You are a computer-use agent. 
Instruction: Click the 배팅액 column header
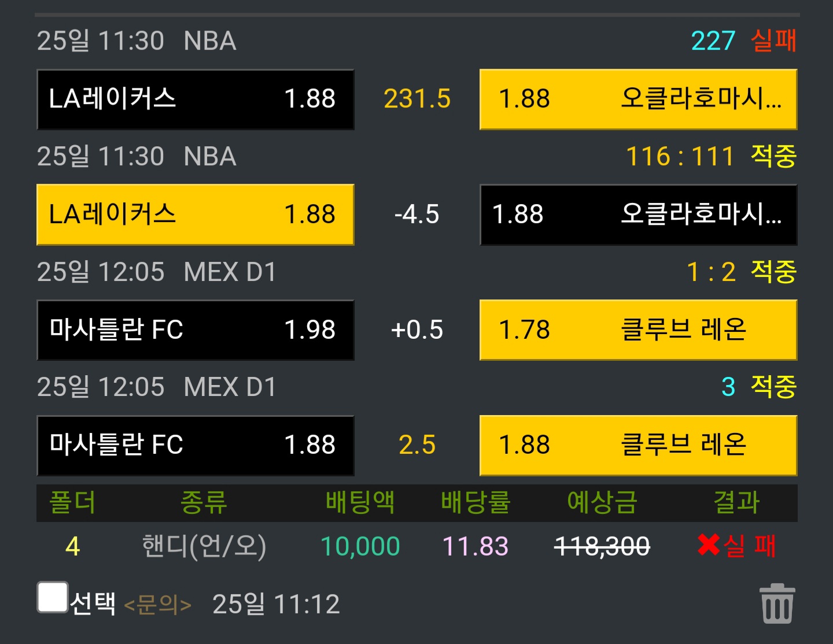tap(360, 502)
